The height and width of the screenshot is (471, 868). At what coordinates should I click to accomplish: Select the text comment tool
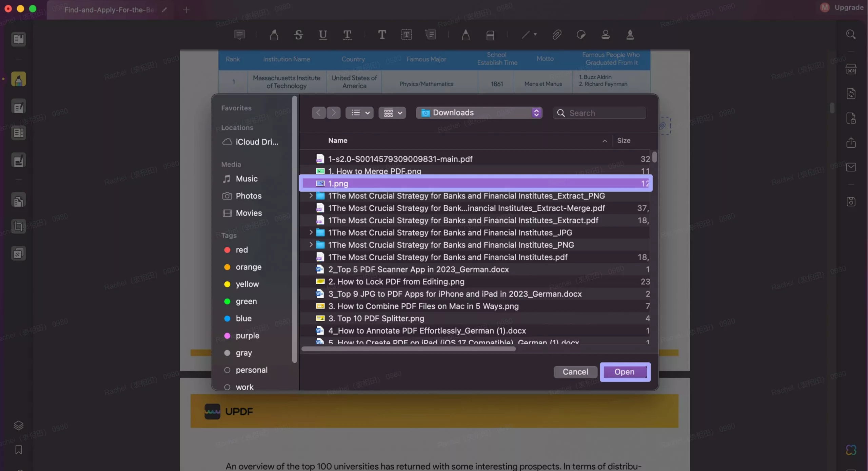[x=382, y=35]
